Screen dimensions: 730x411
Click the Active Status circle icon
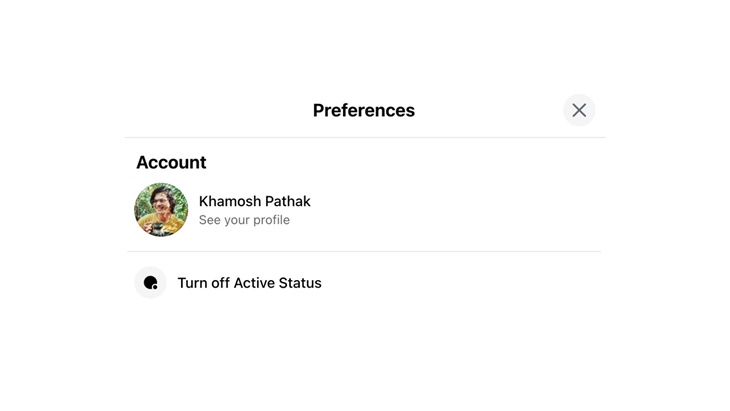point(150,283)
